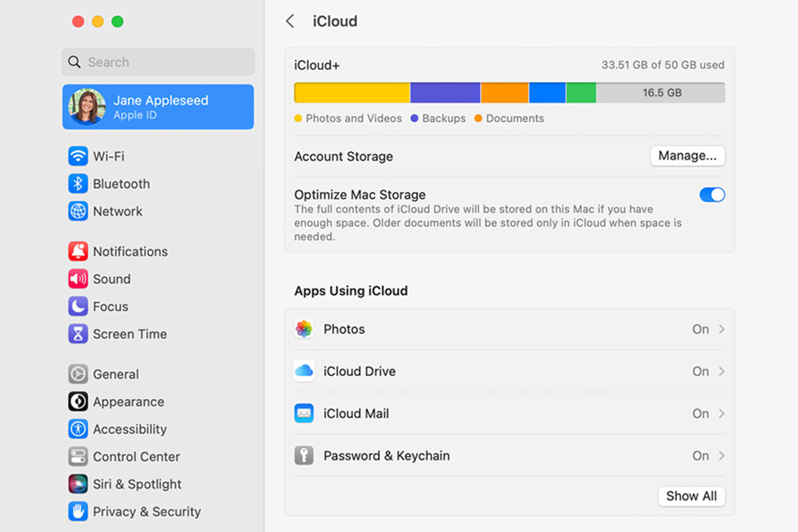The height and width of the screenshot is (532, 798).
Task: Click the iCloud+ label
Action: pyautogui.click(x=317, y=65)
